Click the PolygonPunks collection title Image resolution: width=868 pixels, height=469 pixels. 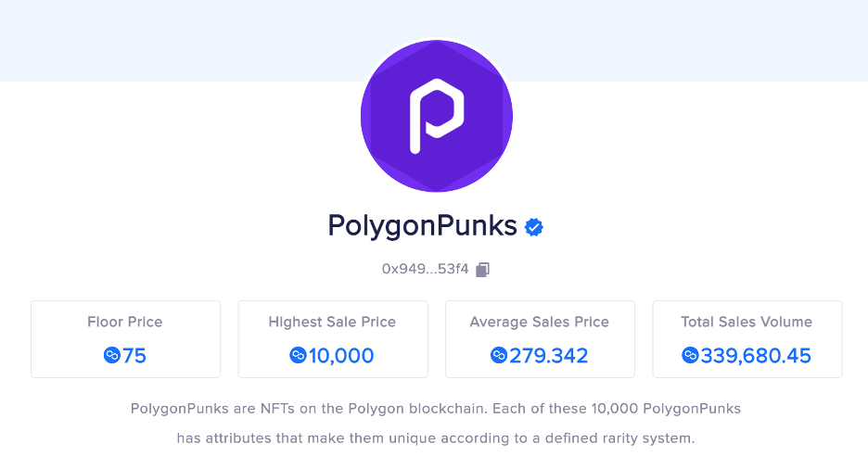(x=421, y=226)
